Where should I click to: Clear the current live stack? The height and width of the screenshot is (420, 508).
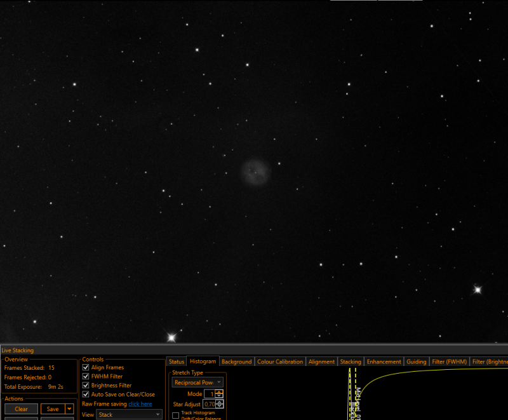[x=22, y=409]
